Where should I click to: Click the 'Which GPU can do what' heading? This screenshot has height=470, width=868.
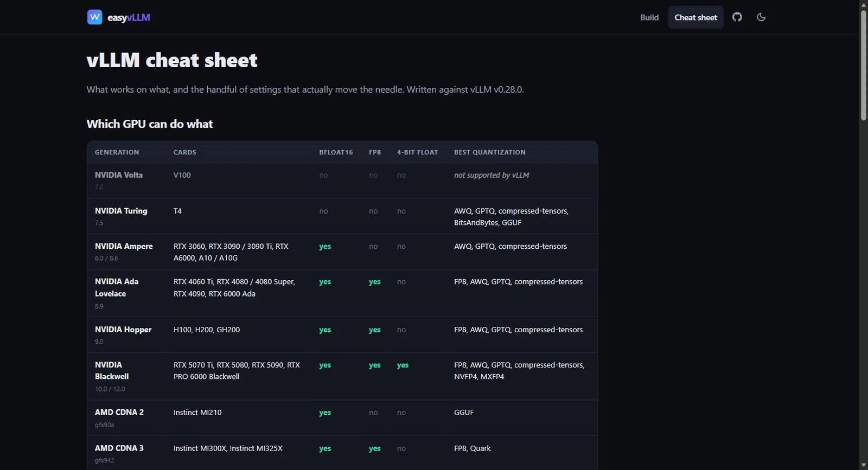(x=150, y=124)
